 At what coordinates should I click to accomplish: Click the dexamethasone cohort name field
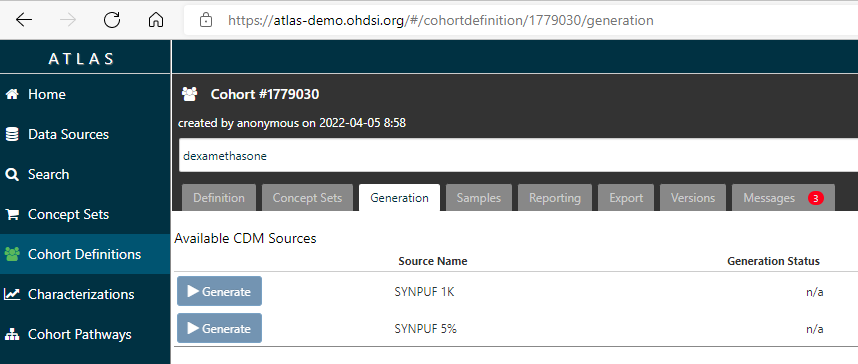click(518, 155)
